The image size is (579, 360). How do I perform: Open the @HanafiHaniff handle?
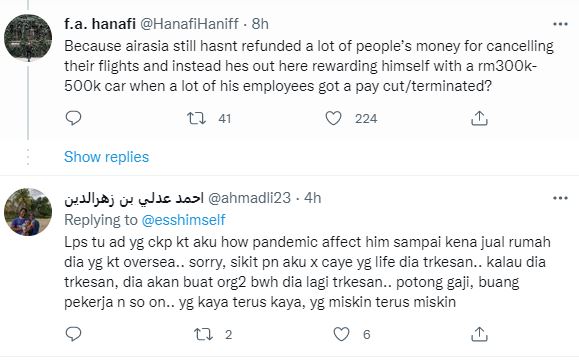point(189,24)
